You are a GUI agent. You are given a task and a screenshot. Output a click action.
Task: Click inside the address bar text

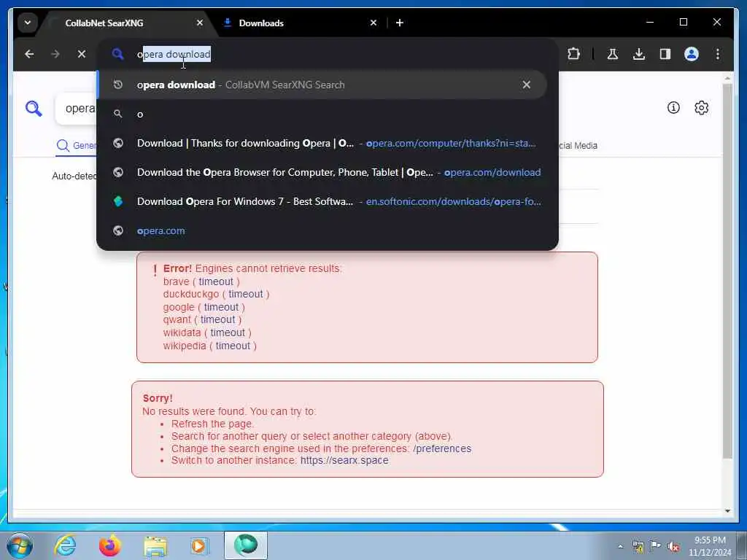[174, 54]
